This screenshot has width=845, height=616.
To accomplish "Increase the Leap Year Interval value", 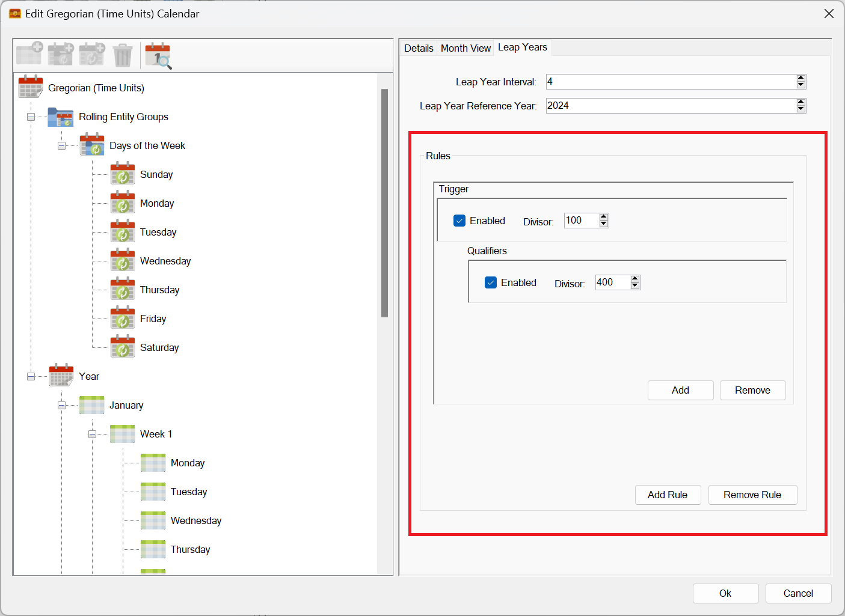I will click(x=800, y=78).
